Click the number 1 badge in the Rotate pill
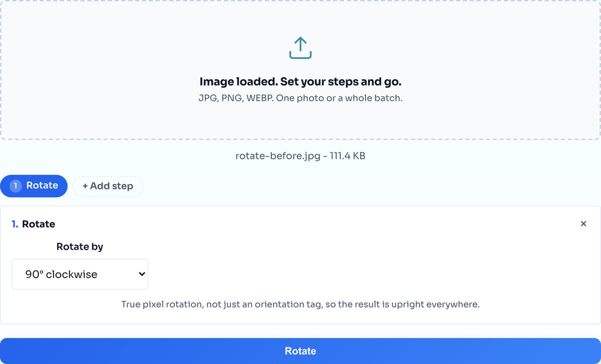601x364 pixels. [16, 186]
